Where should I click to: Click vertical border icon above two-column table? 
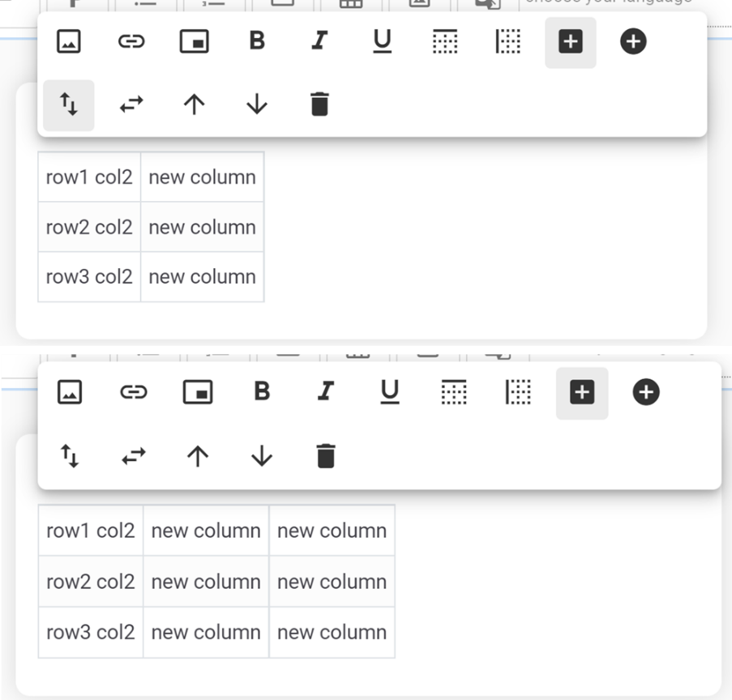(x=508, y=41)
